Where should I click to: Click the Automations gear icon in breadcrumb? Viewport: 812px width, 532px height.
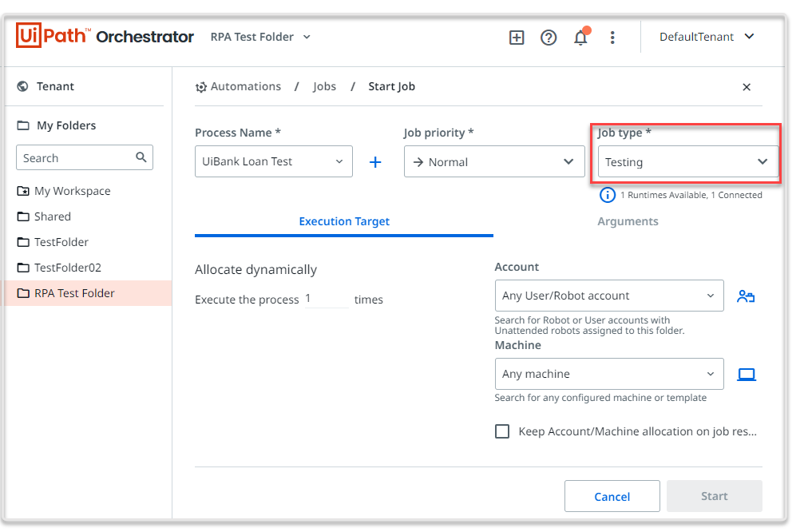coord(201,87)
